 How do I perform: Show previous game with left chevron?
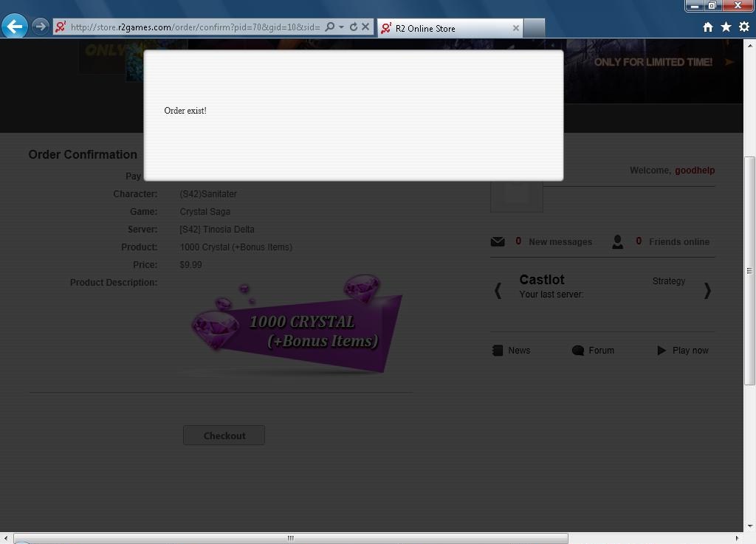498,290
